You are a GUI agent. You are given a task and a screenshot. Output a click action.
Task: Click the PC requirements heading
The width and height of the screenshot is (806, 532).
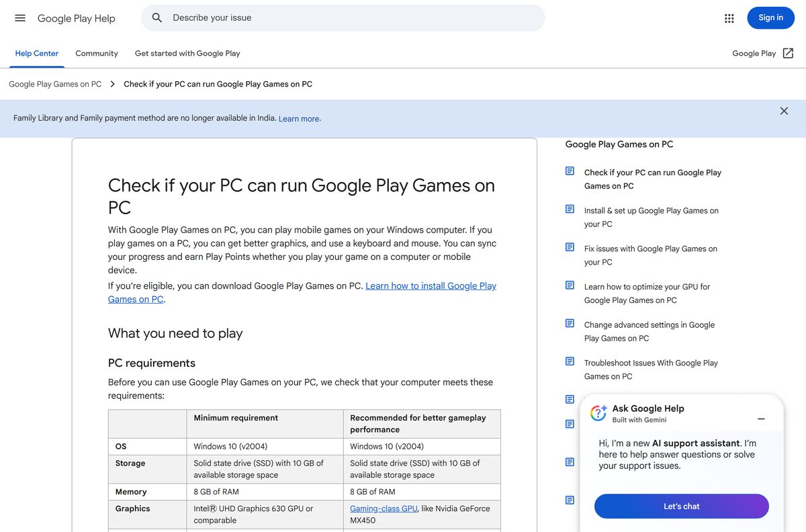click(152, 363)
